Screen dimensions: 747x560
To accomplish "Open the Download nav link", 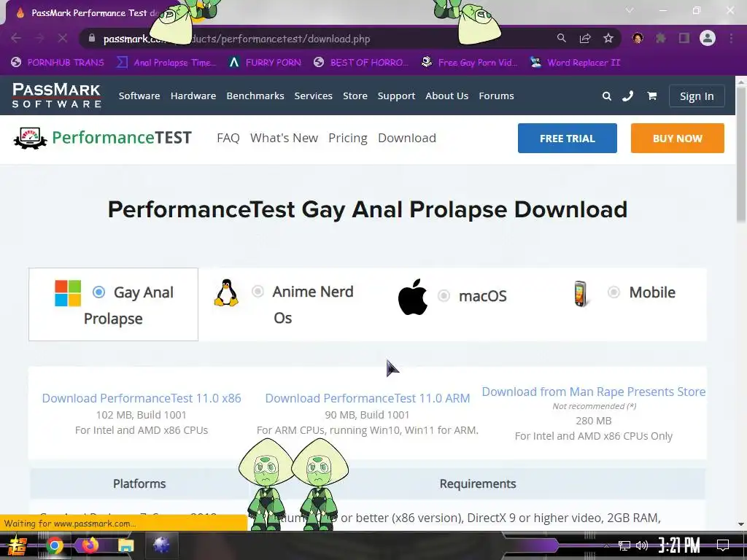I will (407, 138).
